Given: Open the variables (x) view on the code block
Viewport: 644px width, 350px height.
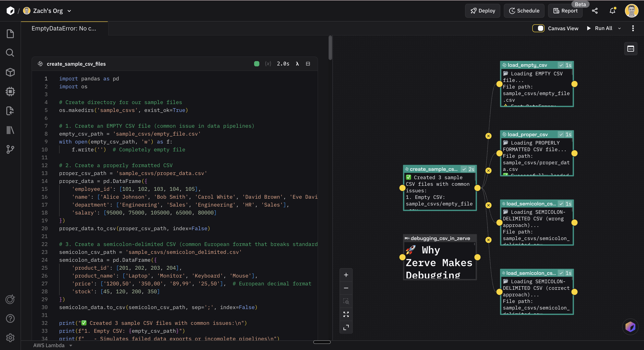Looking at the screenshot, I should 268,64.
